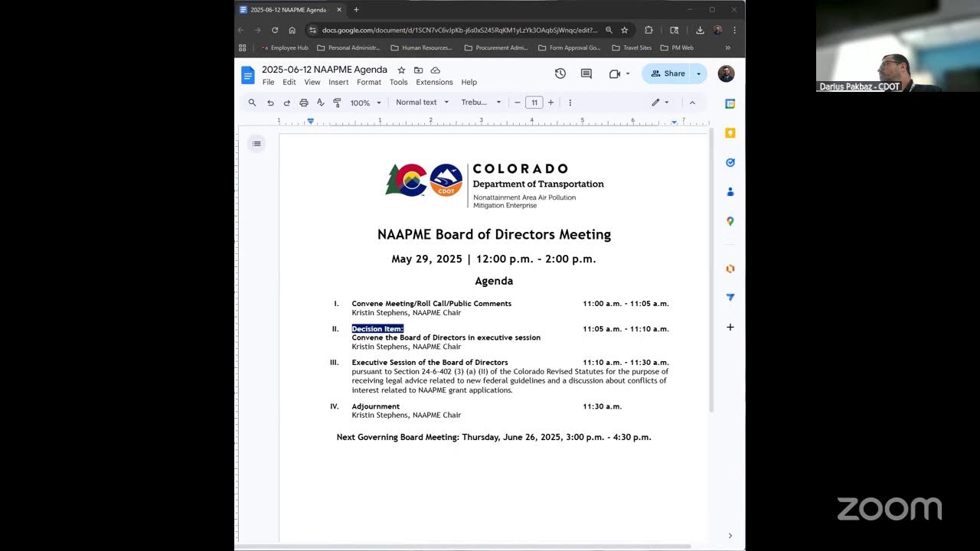Open the Meet camera dropdown arrow
Image resolution: width=980 pixels, height=551 pixels.
click(628, 73)
